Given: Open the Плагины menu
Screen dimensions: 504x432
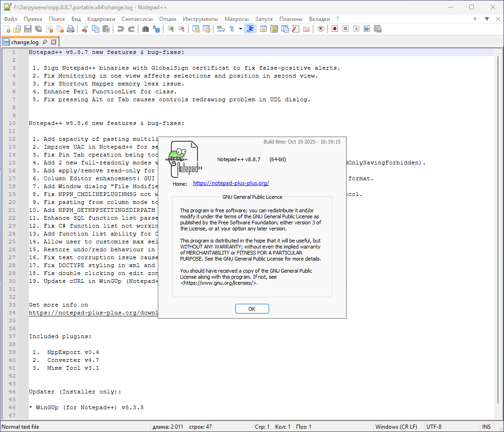Looking at the screenshot, I should [x=291, y=19].
